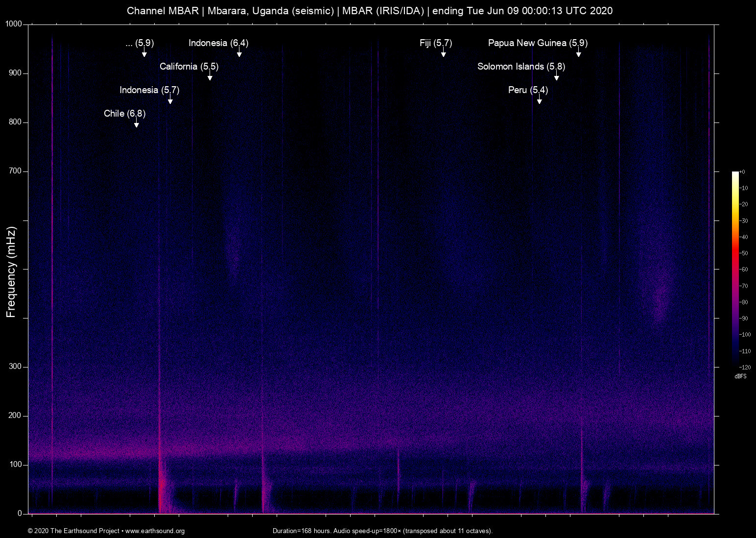The width and height of the screenshot is (756, 538).
Task: Click the Fiji (5.7) event marker
Action: (x=444, y=54)
